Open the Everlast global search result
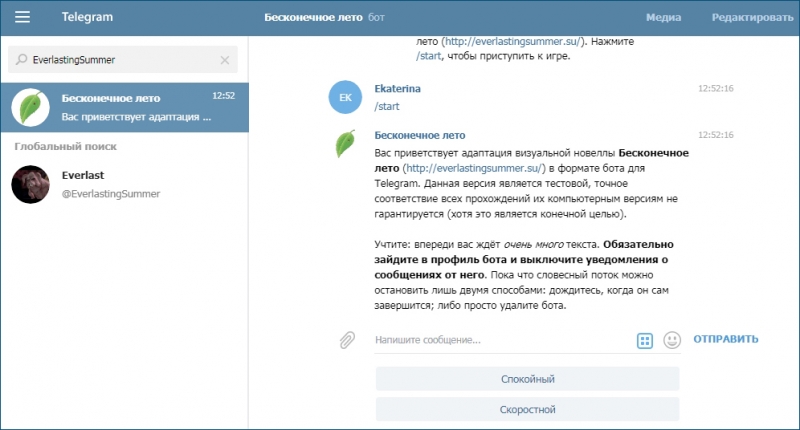The height and width of the screenshot is (430, 800). click(x=124, y=184)
